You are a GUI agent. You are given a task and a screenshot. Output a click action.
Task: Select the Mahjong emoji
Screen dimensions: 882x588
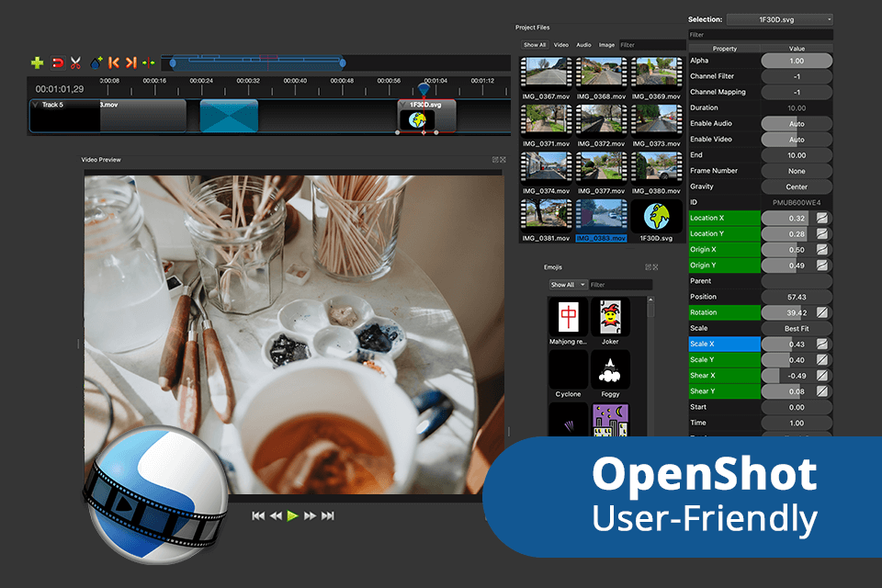[x=568, y=317]
